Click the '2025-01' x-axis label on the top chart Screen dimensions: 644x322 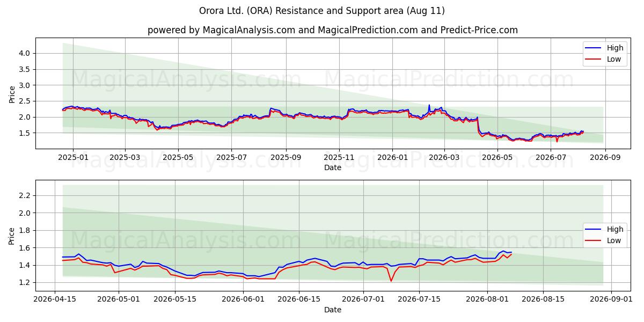(72, 158)
